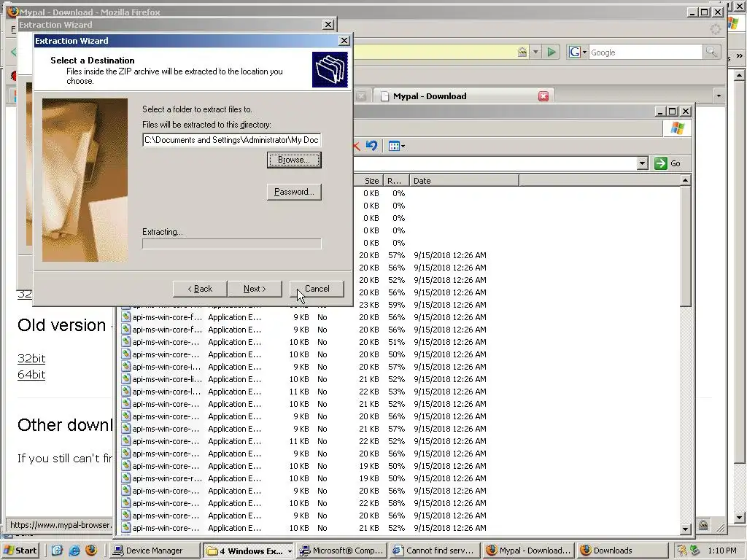The width and height of the screenshot is (747, 560).
Task: Launch Internet Explorer from quick launch
Action: [74, 551]
